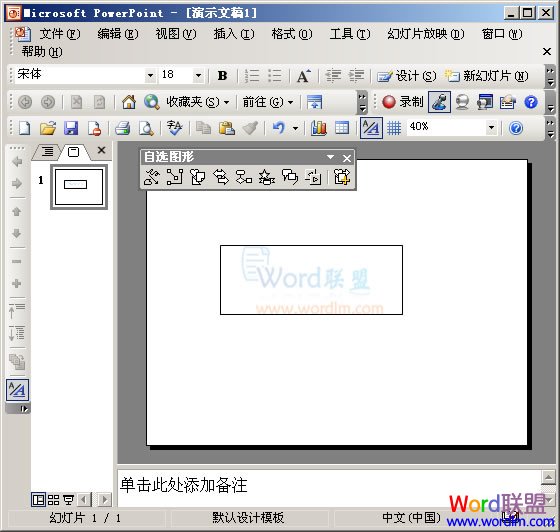The image size is (560, 532).
Task: Open Flowchart shapes in AutoShapes toolbar
Action: click(244, 177)
